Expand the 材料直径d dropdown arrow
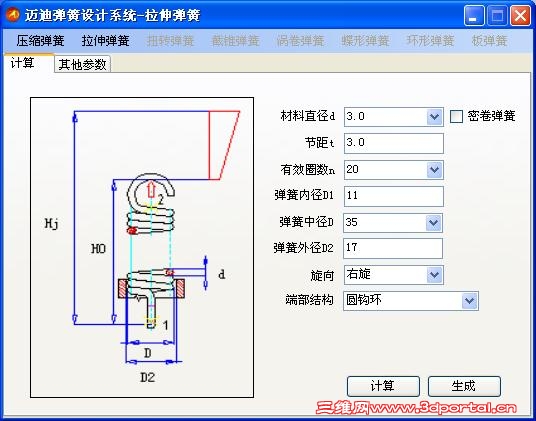This screenshot has height=421, width=536. tap(434, 117)
